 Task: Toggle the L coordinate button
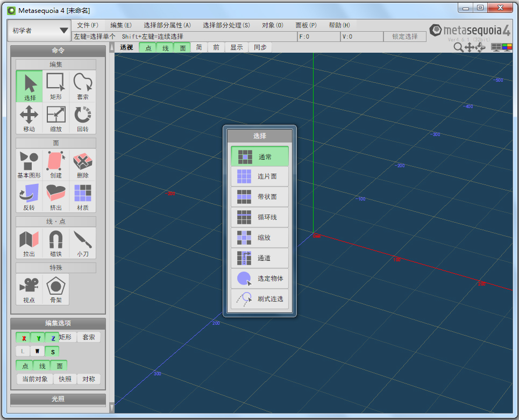tap(23, 351)
